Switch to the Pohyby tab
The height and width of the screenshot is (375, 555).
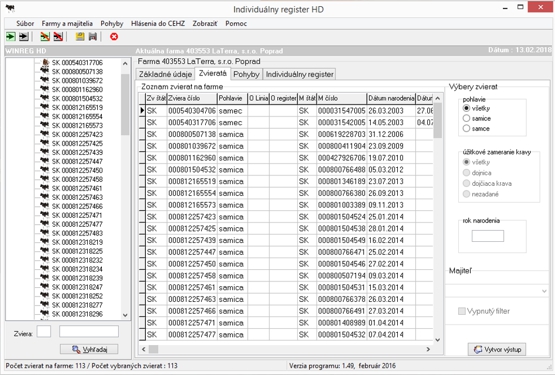246,74
